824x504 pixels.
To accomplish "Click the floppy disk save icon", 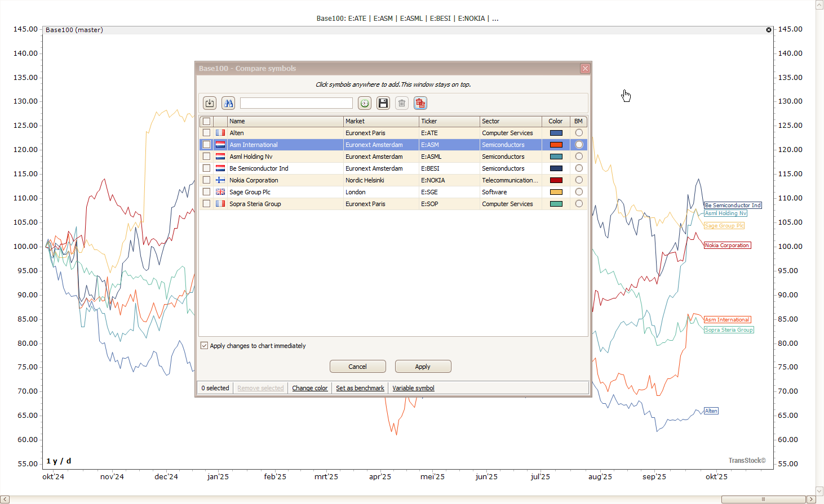I will pos(383,103).
